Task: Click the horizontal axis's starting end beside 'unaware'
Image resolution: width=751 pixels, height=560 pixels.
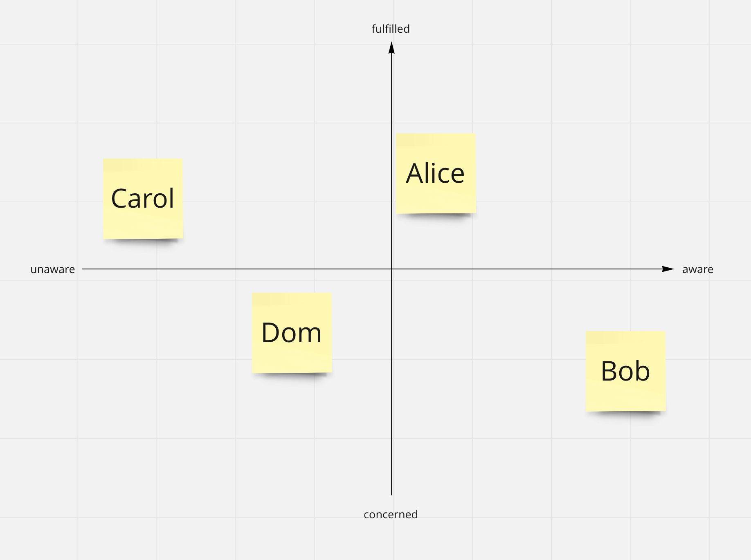Action: pos(83,269)
